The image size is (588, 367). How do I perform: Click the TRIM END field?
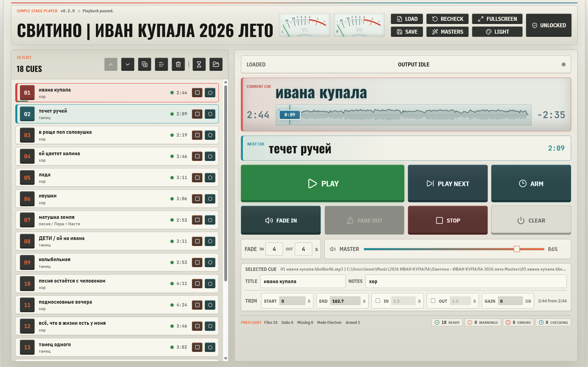(345, 301)
